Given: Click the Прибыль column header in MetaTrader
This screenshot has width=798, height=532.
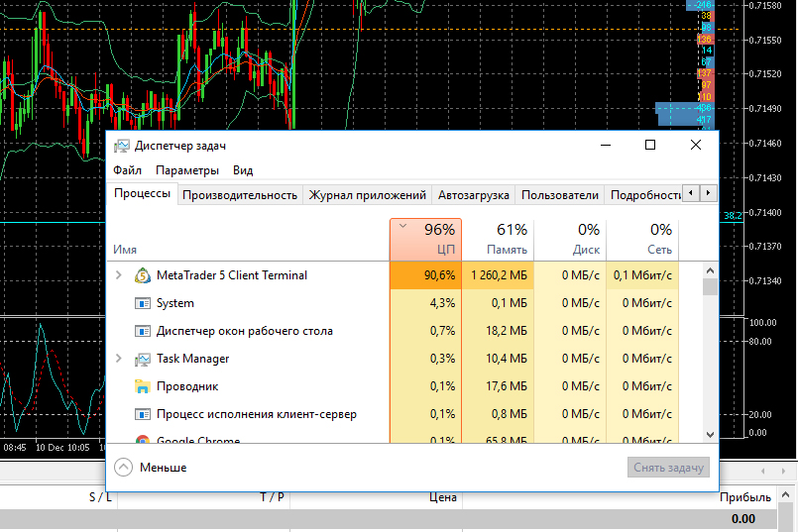Looking at the screenshot, I should click(x=745, y=497).
